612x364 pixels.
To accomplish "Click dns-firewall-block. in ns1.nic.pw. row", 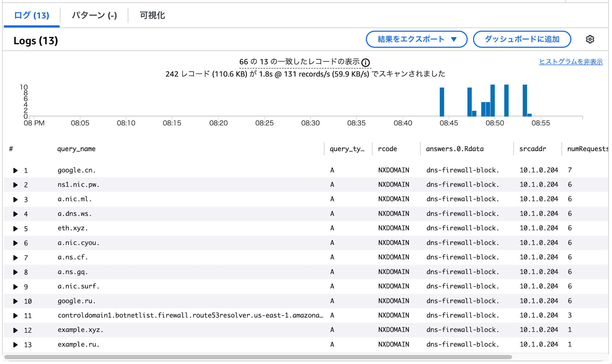I will (x=463, y=185).
